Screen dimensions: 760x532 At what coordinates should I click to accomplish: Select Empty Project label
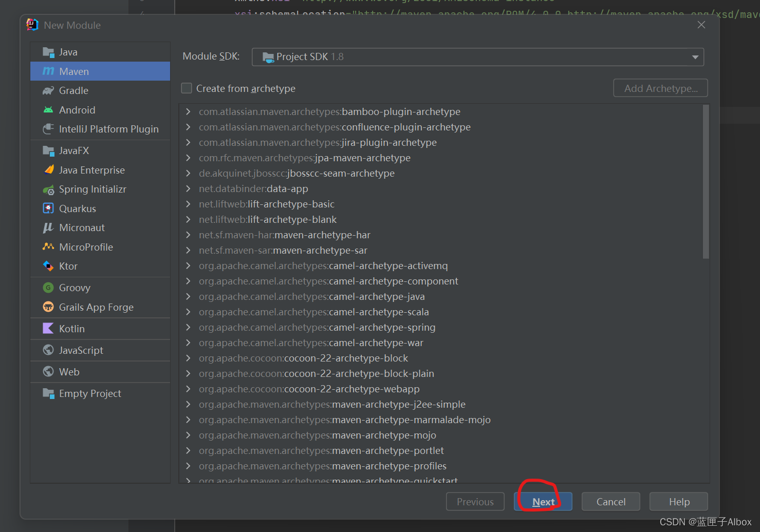pyautogui.click(x=90, y=393)
